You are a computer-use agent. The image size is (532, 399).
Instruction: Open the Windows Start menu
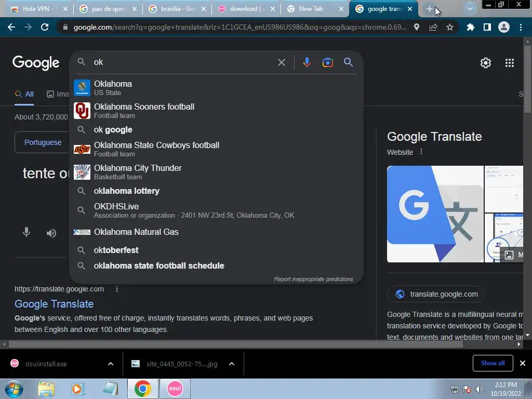tap(14, 389)
